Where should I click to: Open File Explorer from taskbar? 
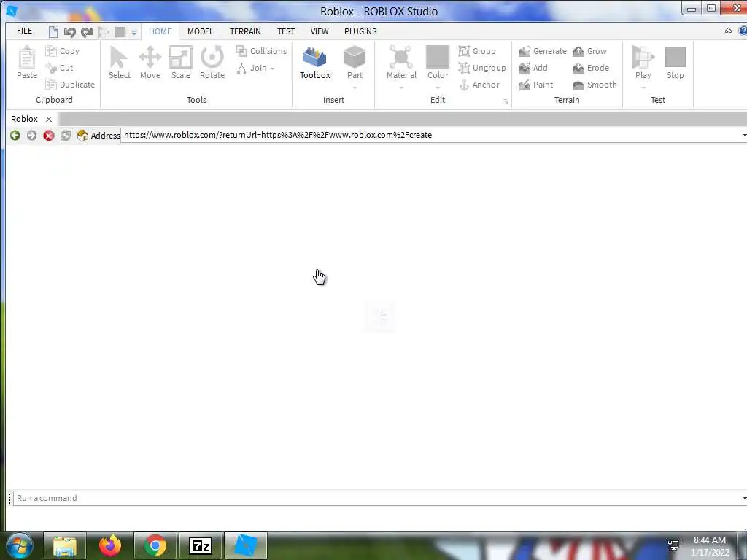click(x=65, y=545)
